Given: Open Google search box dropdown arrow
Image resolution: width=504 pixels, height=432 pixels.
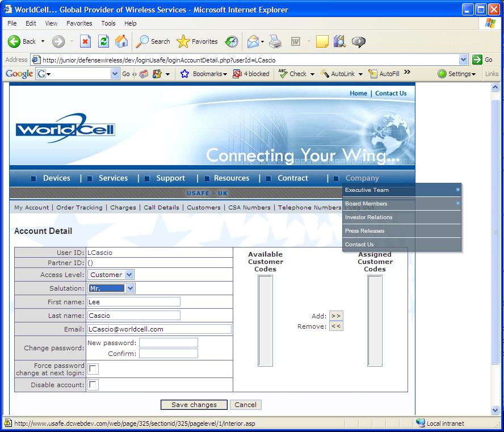Looking at the screenshot, I should pyautogui.click(x=115, y=74).
